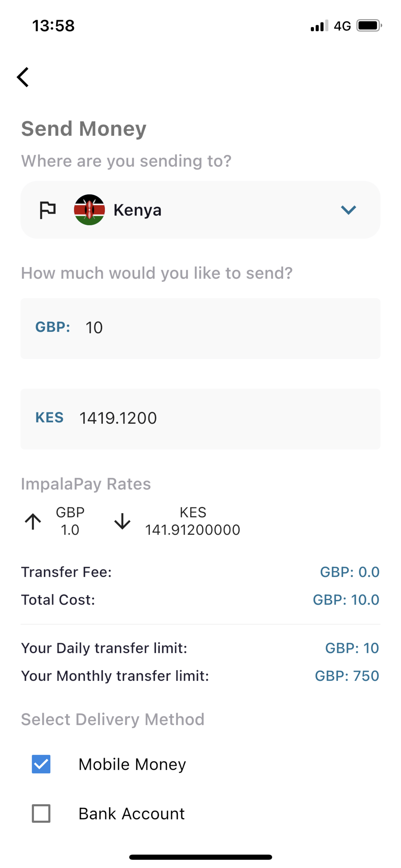Tap the Mobile Money label
401x868 pixels.
coord(132,764)
